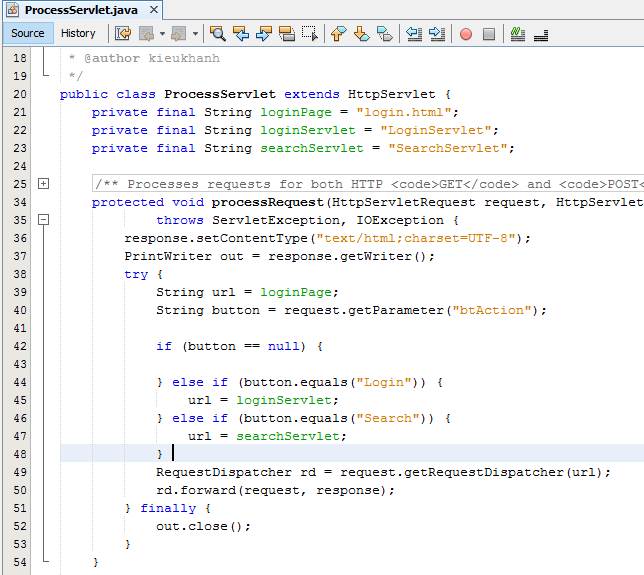This screenshot has width=644, height=575.
Task: Click 'ProcessServlet' class name on line 20
Action: pyautogui.click(x=220, y=94)
